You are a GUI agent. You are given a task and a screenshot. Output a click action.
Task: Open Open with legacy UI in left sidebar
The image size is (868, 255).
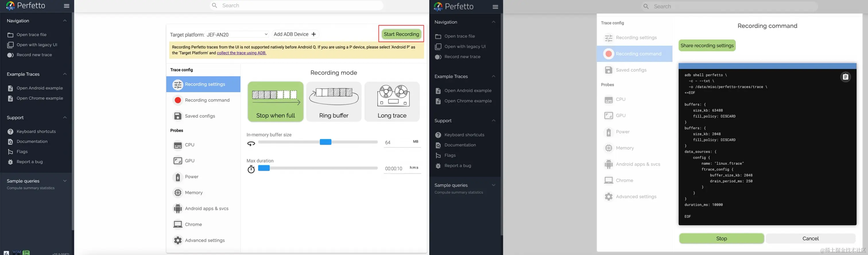36,45
